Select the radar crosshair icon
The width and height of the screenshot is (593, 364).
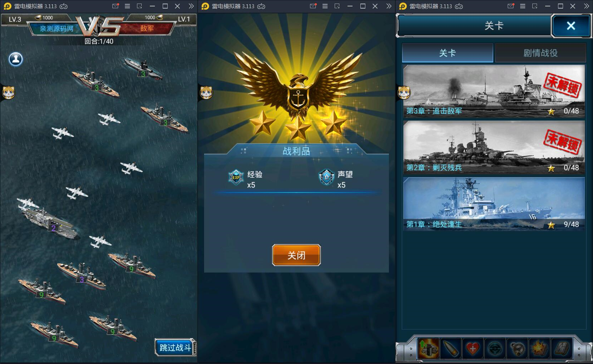click(495, 348)
